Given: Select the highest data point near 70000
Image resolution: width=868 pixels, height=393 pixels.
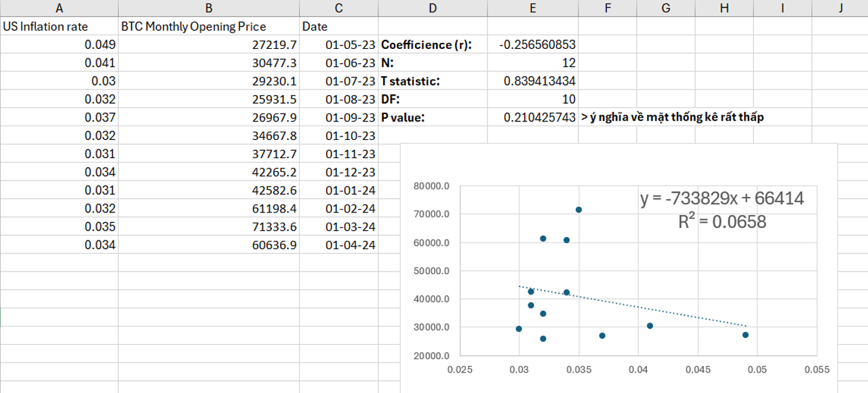Looking at the screenshot, I should pyautogui.click(x=578, y=210).
